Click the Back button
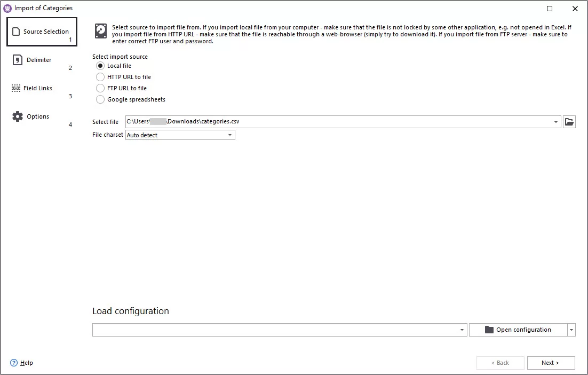Viewport: 588px width, 375px height. click(500, 363)
